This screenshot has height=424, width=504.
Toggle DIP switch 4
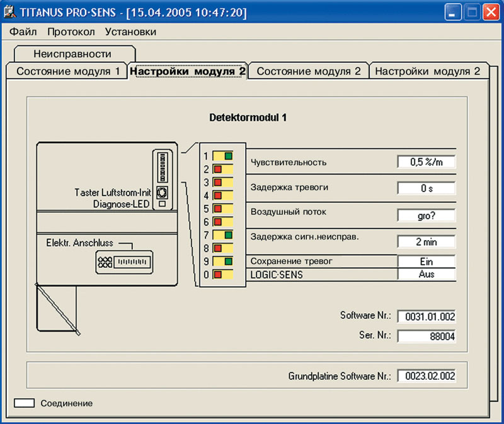click(223, 195)
